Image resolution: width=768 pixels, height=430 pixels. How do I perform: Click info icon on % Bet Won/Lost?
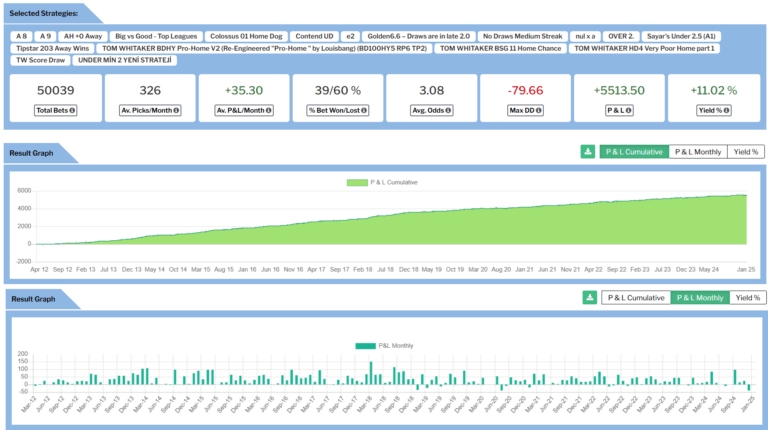point(361,110)
